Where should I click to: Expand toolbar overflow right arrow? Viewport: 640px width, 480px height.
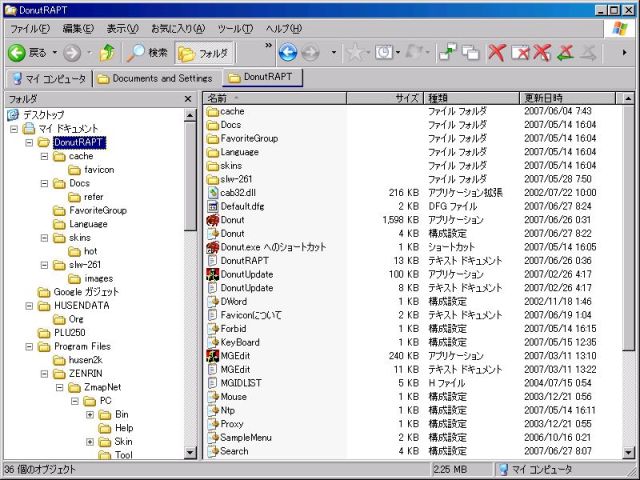[624, 53]
